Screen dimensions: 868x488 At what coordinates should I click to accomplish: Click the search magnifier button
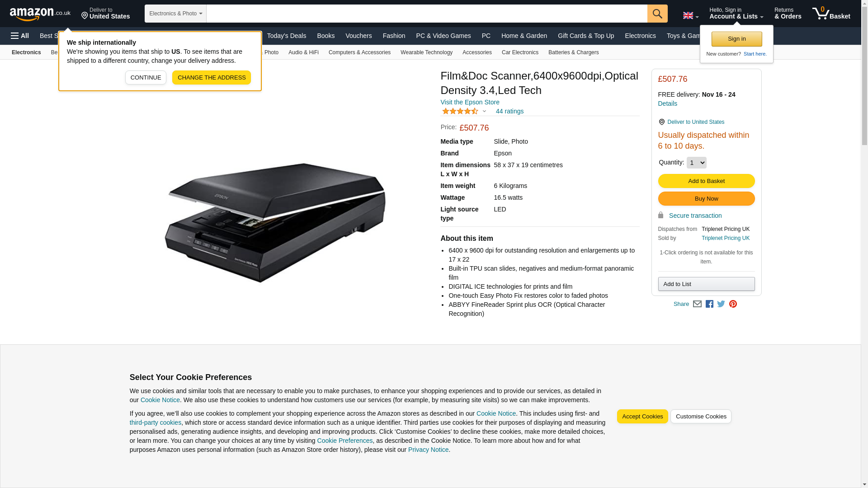pyautogui.click(x=657, y=14)
